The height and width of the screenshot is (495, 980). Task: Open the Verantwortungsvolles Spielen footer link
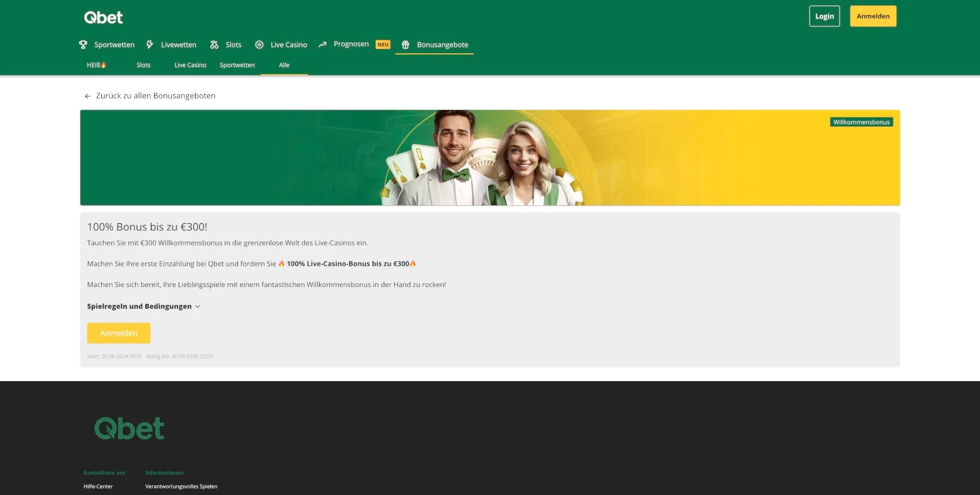(x=181, y=487)
